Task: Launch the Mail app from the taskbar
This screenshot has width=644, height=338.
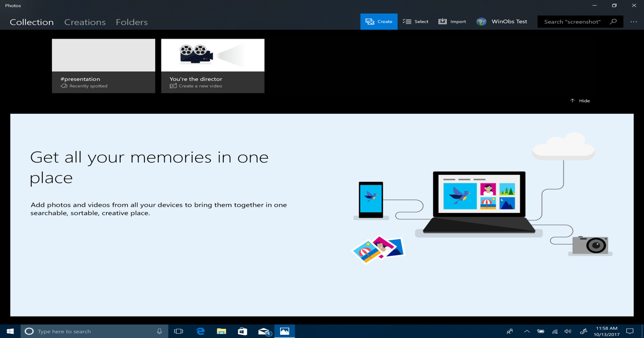Action: tap(264, 331)
